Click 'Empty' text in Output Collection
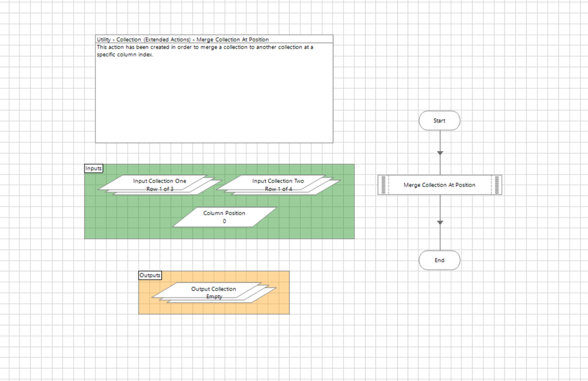The width and height of the screenshot is (588, 381). 214,296
